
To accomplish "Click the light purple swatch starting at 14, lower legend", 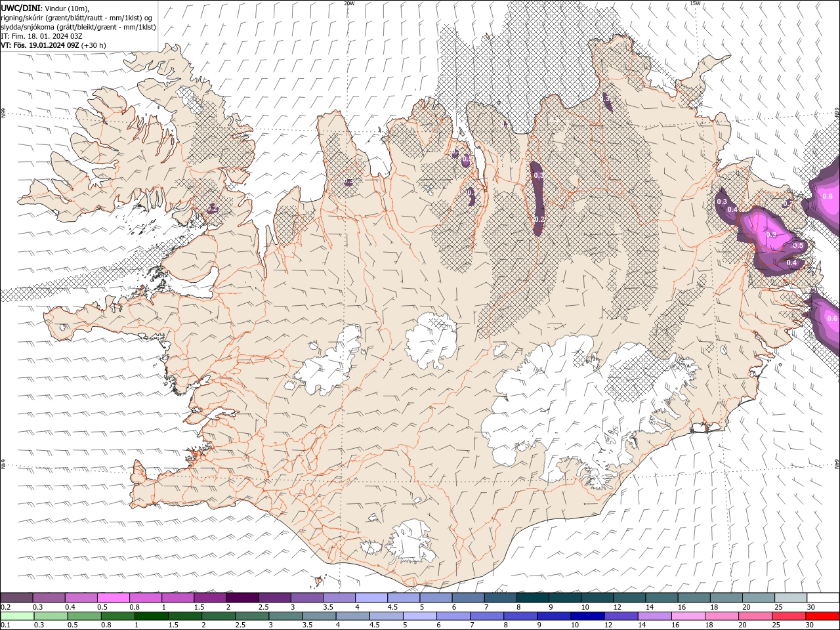I will (x=654, y=616).
